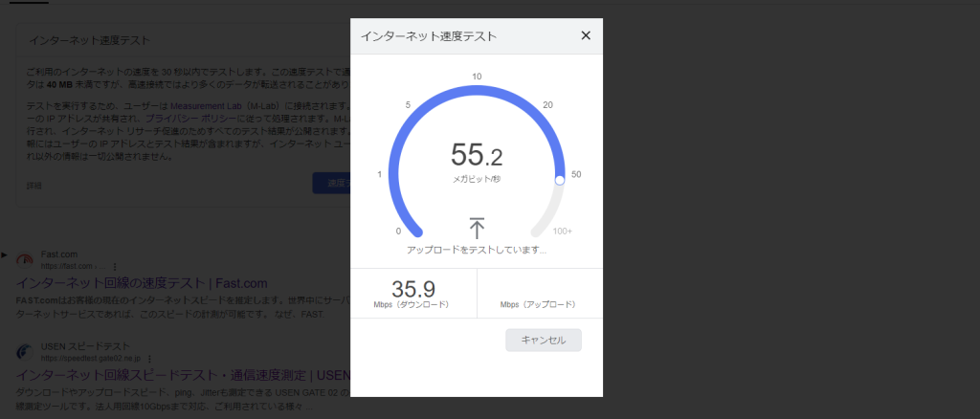980x419 pixels.
Task: Click the 50 gauge scale label
Action: (x=576, y=174)
